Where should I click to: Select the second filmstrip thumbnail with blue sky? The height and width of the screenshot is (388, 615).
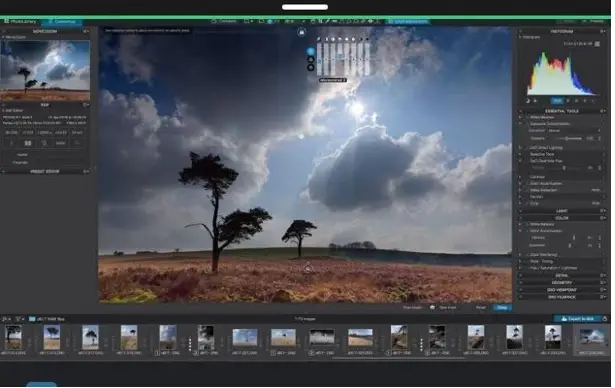(52, 338)
